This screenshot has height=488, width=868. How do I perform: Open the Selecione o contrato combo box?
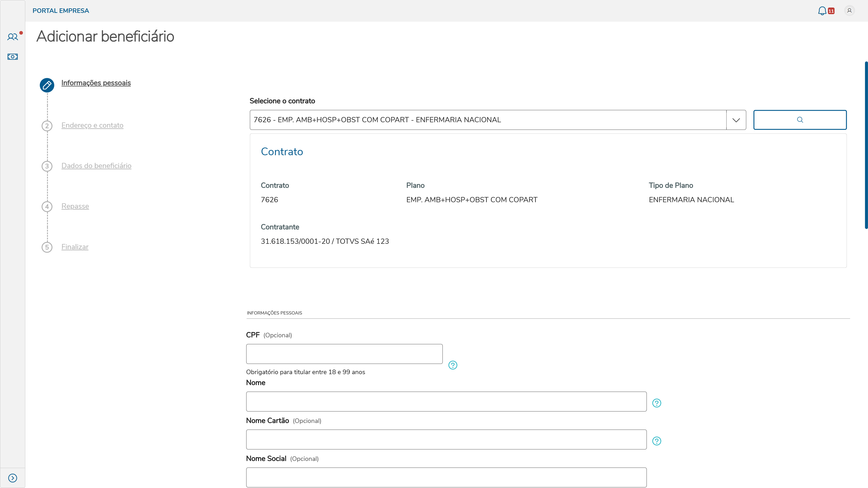pos(488,120)
